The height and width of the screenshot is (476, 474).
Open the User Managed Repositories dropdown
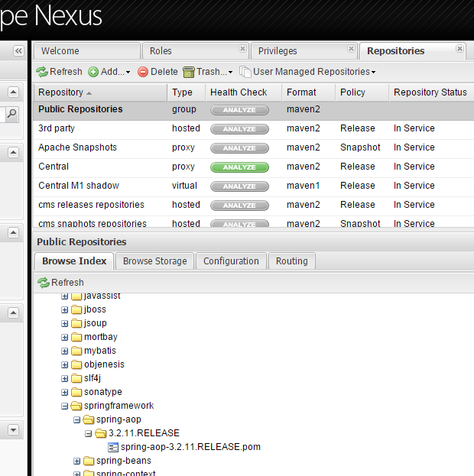373,73
